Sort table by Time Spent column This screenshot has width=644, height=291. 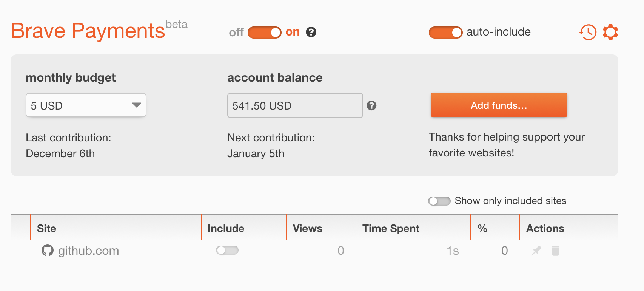(391, 228)
